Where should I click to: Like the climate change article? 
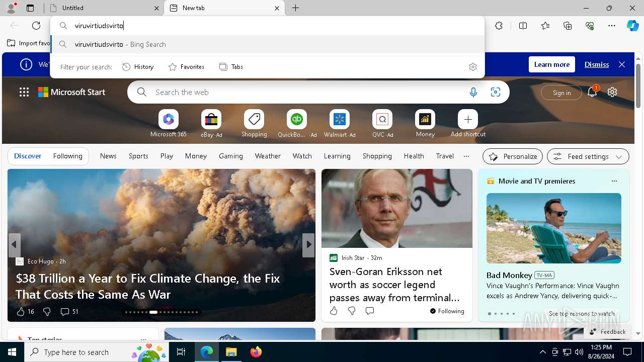(x=25, y=312)
